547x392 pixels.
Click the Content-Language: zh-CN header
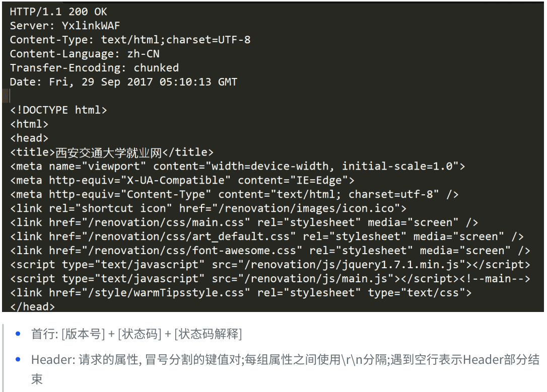pyautogui.click(x=85, y=54)
